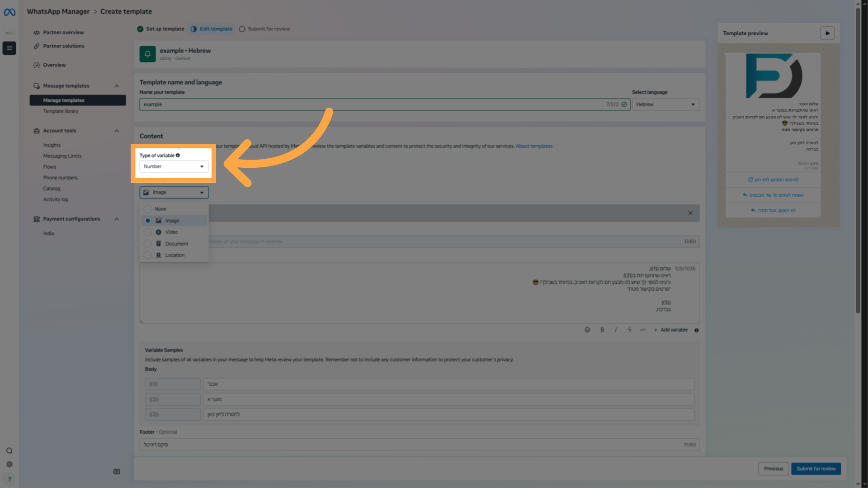Click the Submit for review button
This screenshot has width=868, height=488.
(x=816, y=469)
